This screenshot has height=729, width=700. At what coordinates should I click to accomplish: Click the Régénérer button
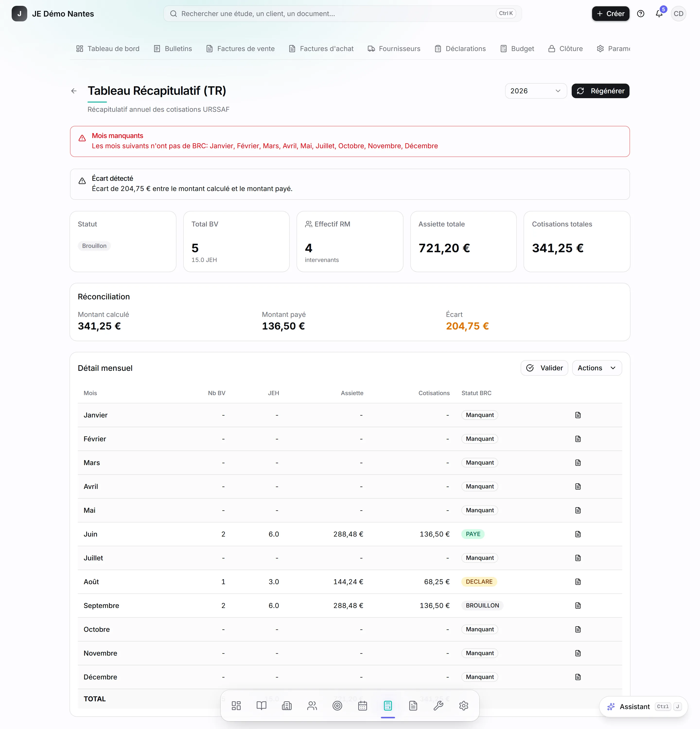coord(600,91)
